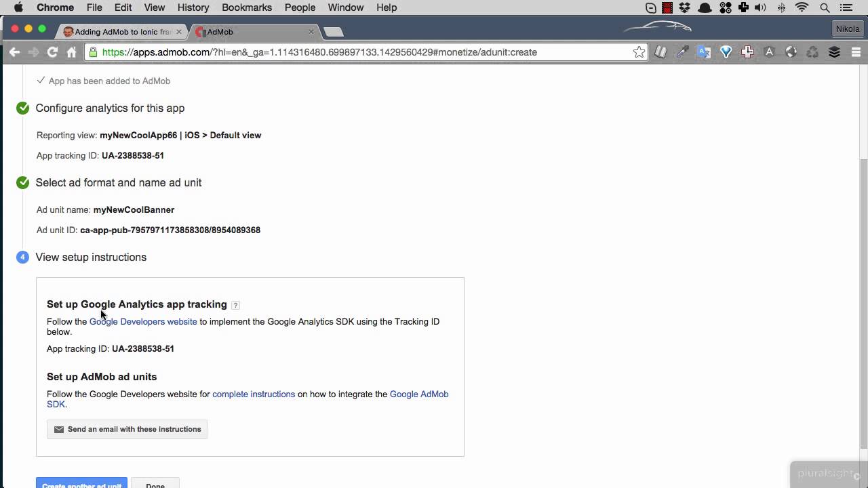The height and width of the screenshot is (488, 868).
Task: Click the help question mark beside app tracking
Action: [235, 305]
